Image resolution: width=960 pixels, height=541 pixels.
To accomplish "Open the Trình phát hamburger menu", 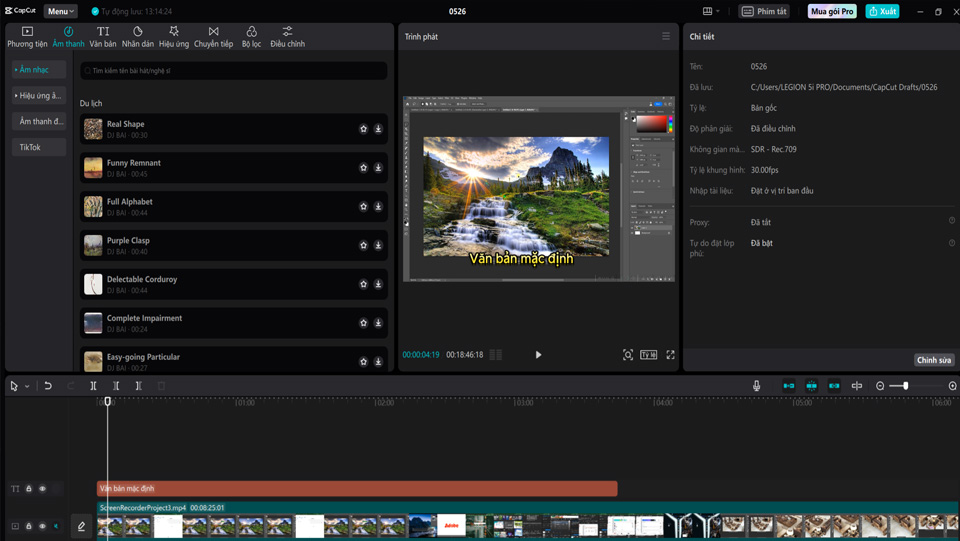I will (666, 36).
